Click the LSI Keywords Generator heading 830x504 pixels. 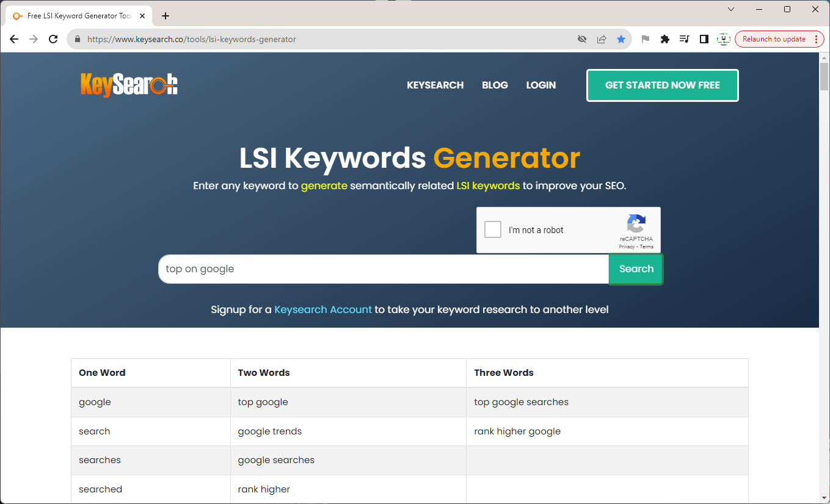pyautogui.click(x=410, y=158)
